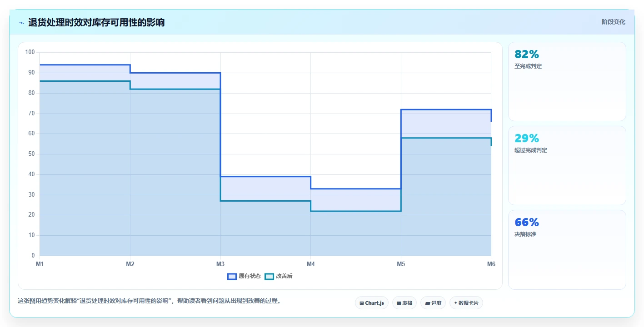644x327 pixels.
Task: Click the M6 x-axis label
Action: 491,264
